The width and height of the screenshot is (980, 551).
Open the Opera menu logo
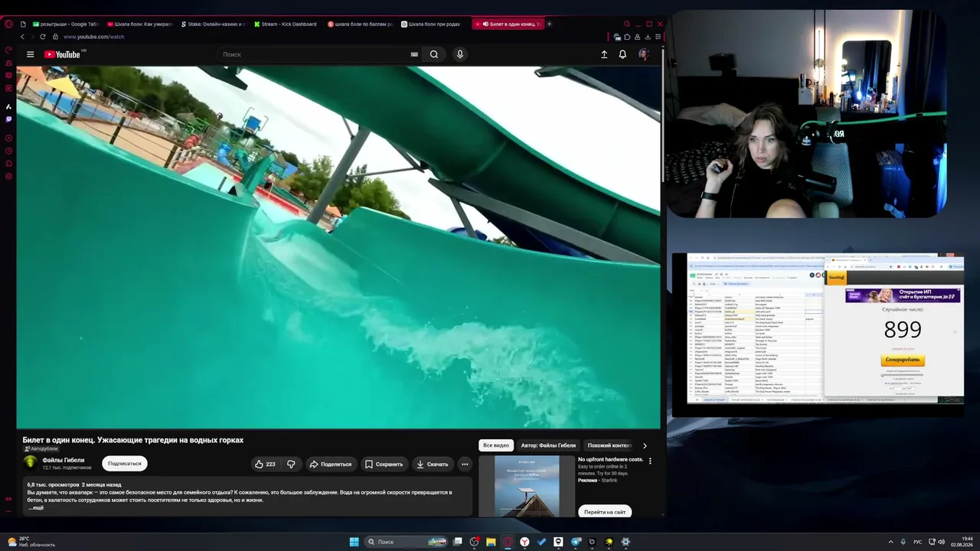coord(8,24)
